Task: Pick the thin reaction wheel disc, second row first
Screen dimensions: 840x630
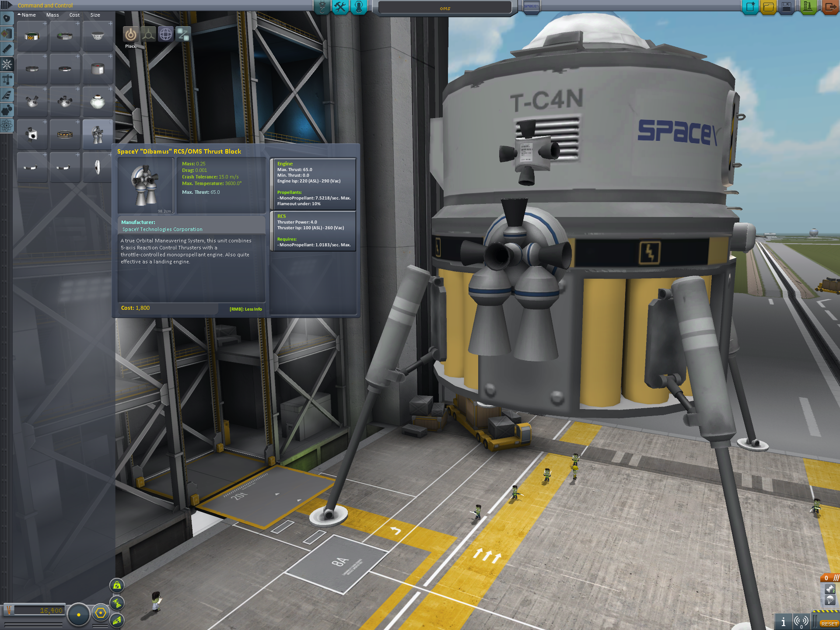Action: point(32,69)
